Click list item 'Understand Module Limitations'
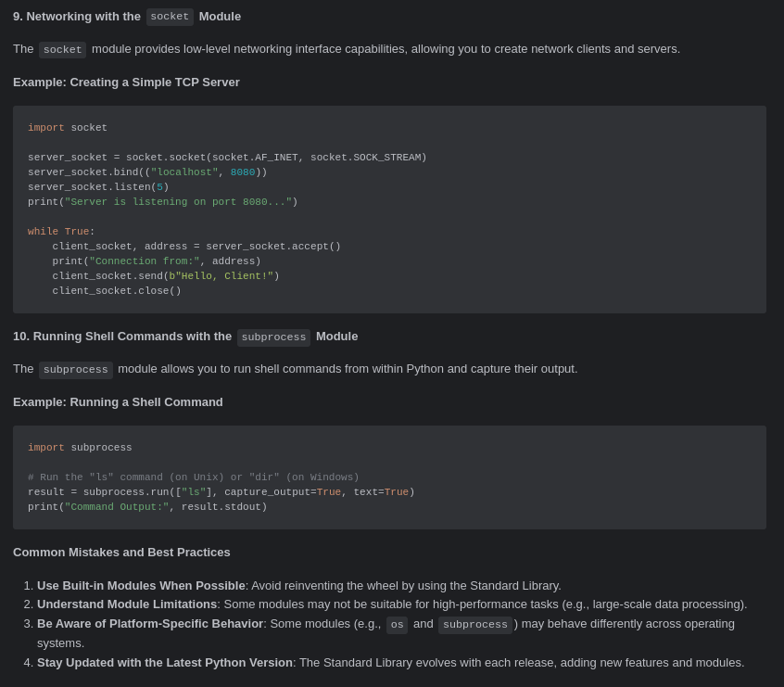This screenshot has width=784, height=687. pyautogui.click(x=392, y=604)
